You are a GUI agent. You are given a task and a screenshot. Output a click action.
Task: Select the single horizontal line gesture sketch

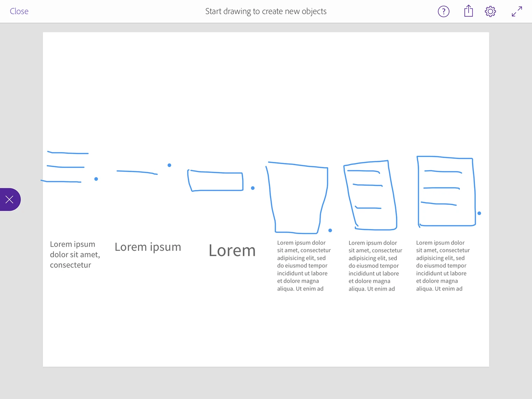click(x=137, y=173)
